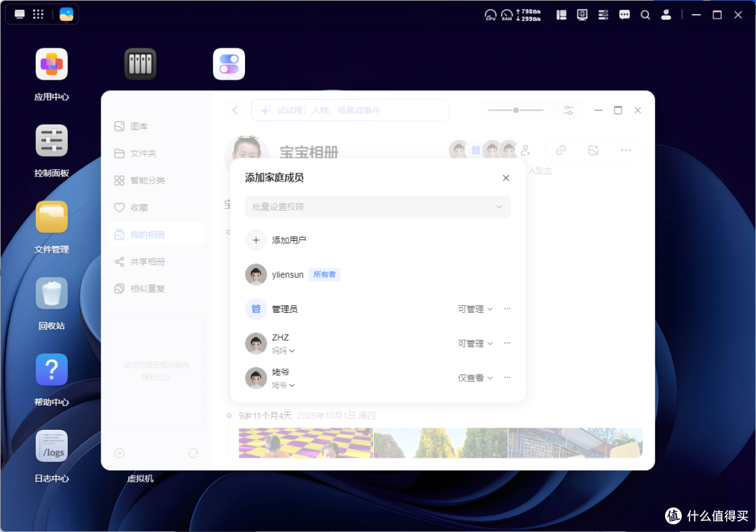This screenshot has height=532, width=756.
Task: Open the 回收站 desktop icon
Action: (52, 293)
